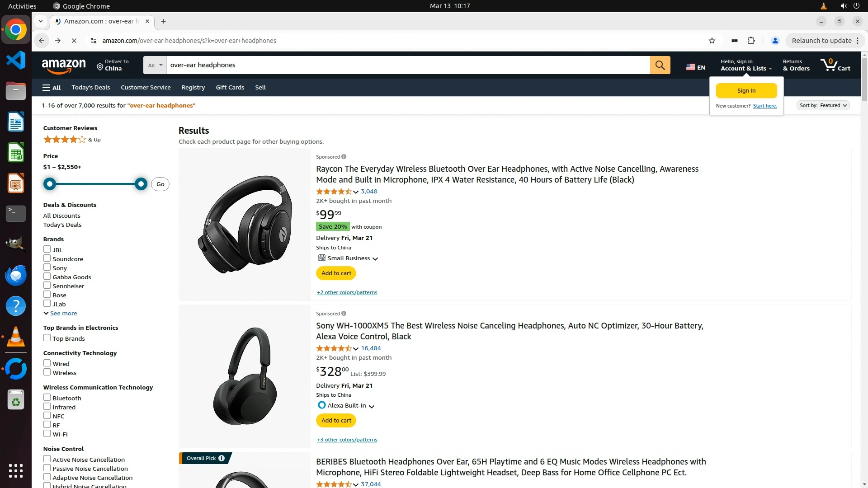Image resolution: width=868 pixels, height=488 pixels.
Task: Click the Amazon logo
Action: (x=64, y=66)
